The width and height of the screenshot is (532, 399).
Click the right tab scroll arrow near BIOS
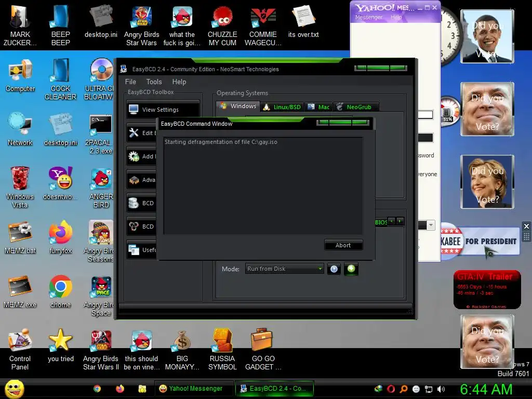click(400, 221)
